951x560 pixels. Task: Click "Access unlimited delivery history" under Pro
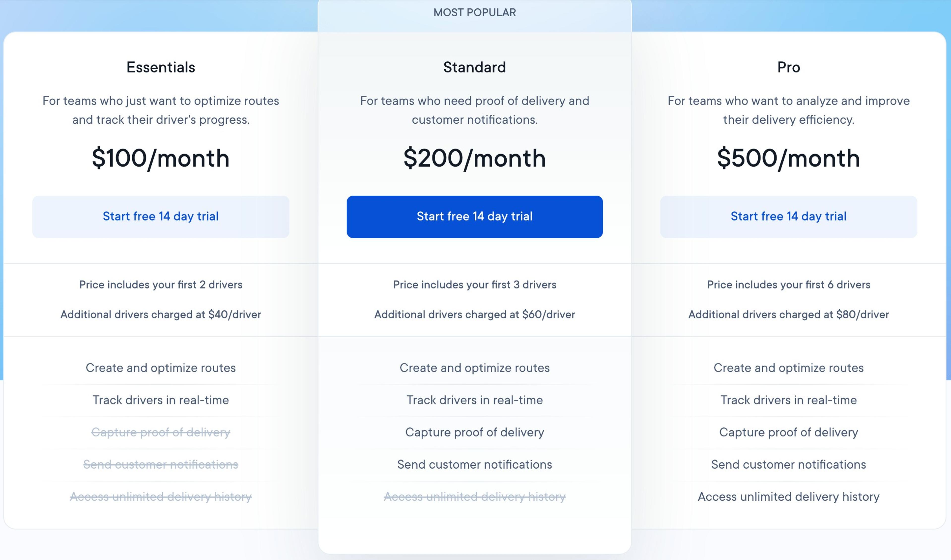click(x=788, y=497)
